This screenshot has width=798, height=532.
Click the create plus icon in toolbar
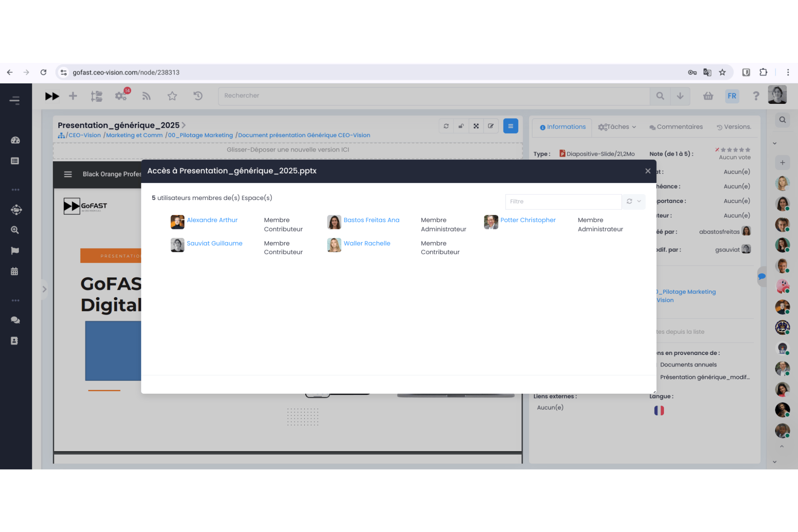point(73,96)
